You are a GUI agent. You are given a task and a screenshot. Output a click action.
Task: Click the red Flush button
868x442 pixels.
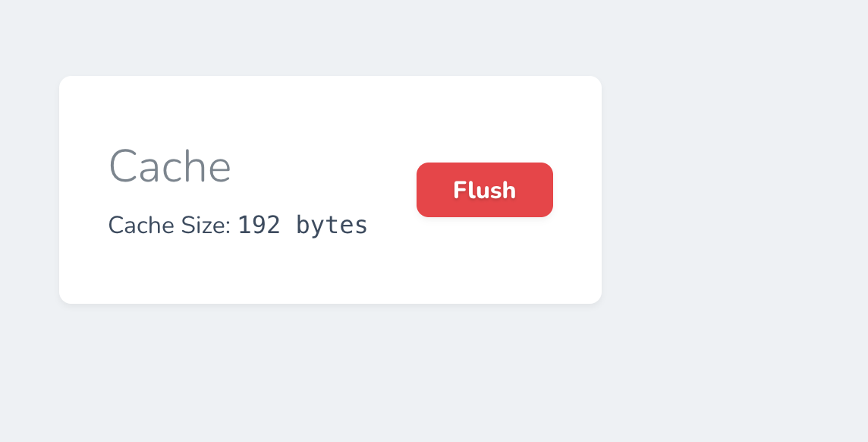[484, 190]
